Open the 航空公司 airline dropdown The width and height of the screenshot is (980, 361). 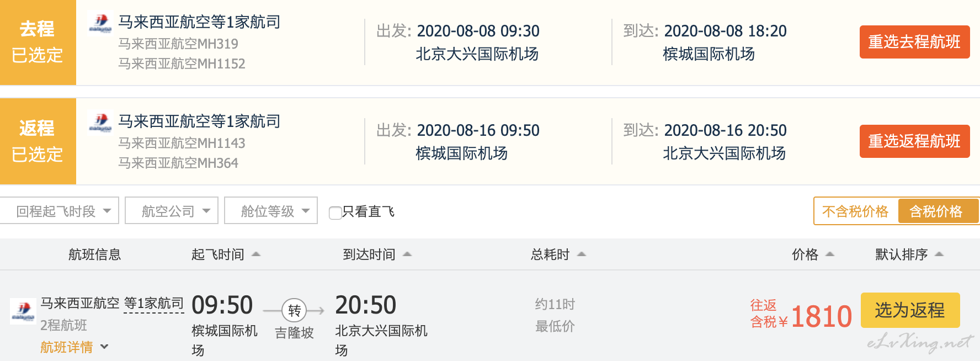(172, 211)
